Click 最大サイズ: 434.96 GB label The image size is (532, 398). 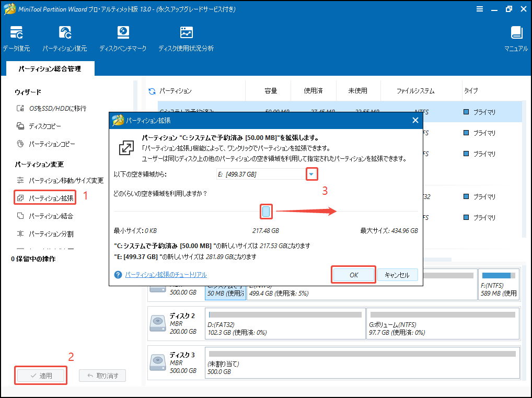tap(389, 231)
